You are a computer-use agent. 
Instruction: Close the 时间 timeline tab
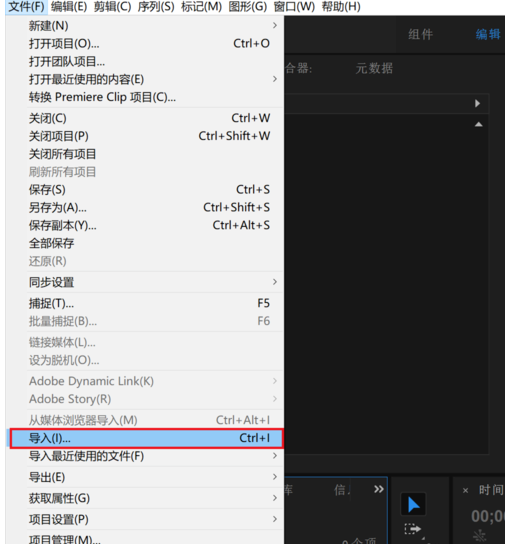click(x=465, y=491)
